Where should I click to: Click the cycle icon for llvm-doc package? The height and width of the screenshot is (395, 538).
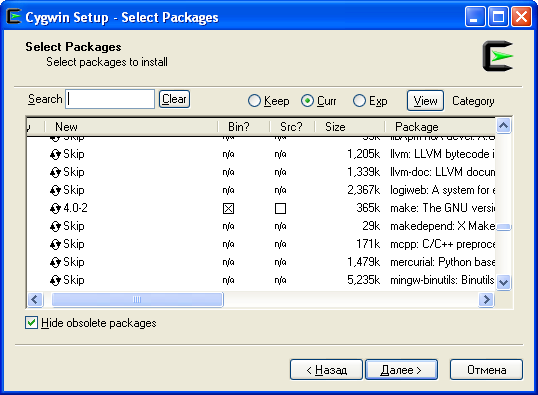click(55, 173)
